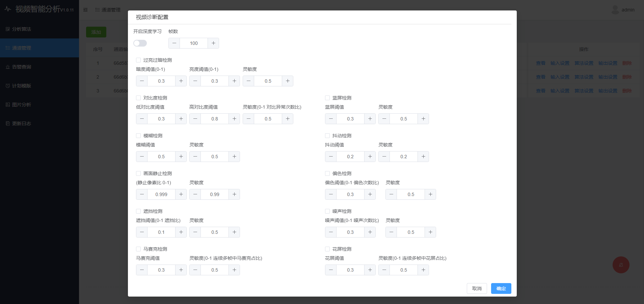Screen dimensions: 644x304
Task: Open the admin user avatar menu
Action: [x=615, y=10]
